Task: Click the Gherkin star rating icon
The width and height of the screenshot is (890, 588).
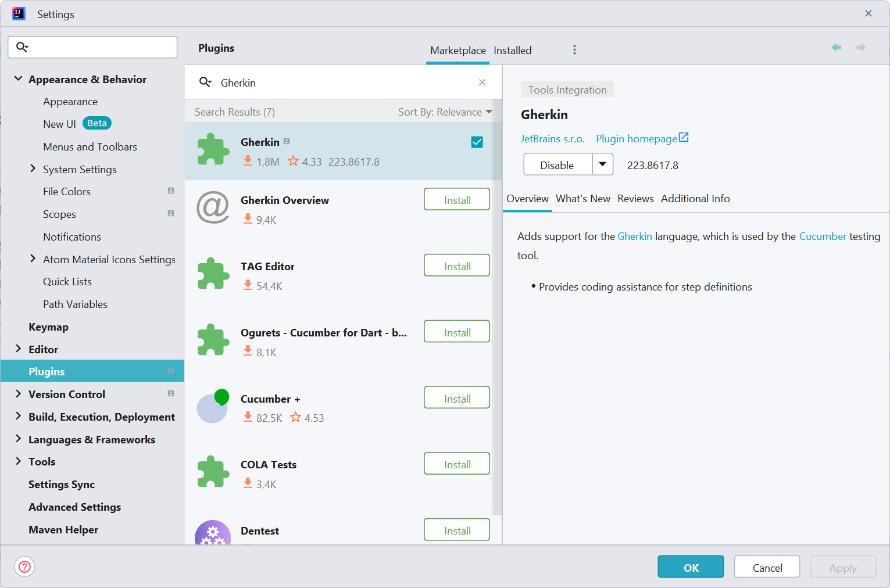Action: click(293, 161)
